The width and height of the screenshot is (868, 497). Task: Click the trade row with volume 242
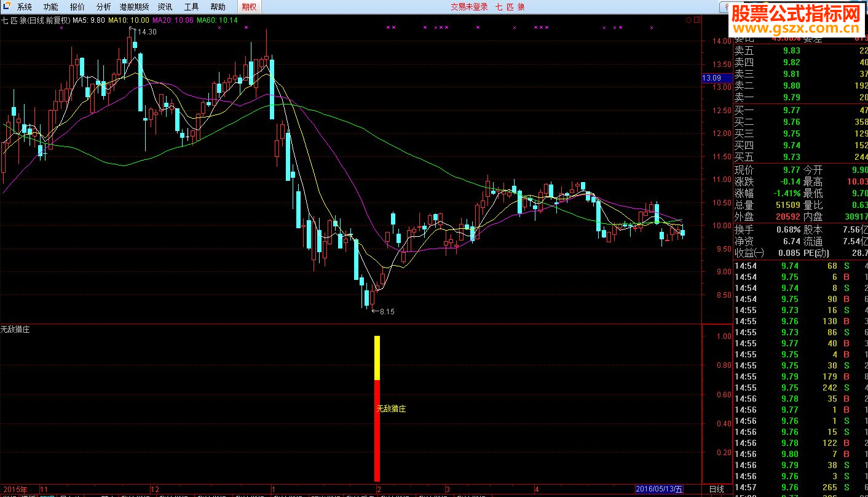(x=800, y=388)
